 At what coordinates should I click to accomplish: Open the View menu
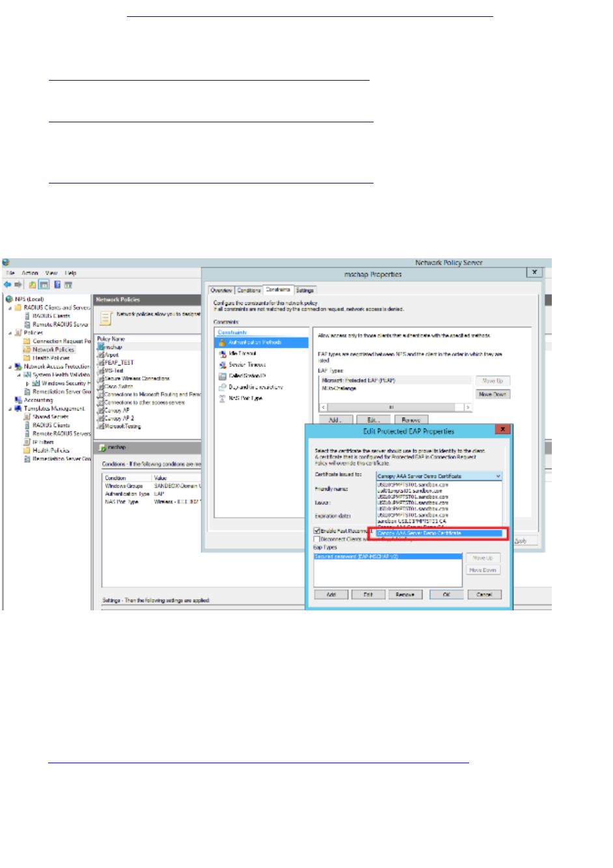tap(51, 273)
